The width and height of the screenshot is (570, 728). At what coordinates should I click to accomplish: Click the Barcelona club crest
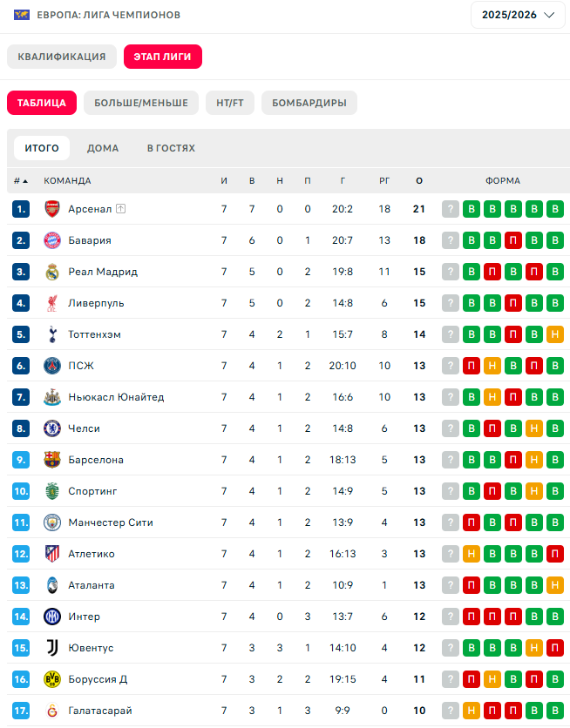[x=51, y=460]
